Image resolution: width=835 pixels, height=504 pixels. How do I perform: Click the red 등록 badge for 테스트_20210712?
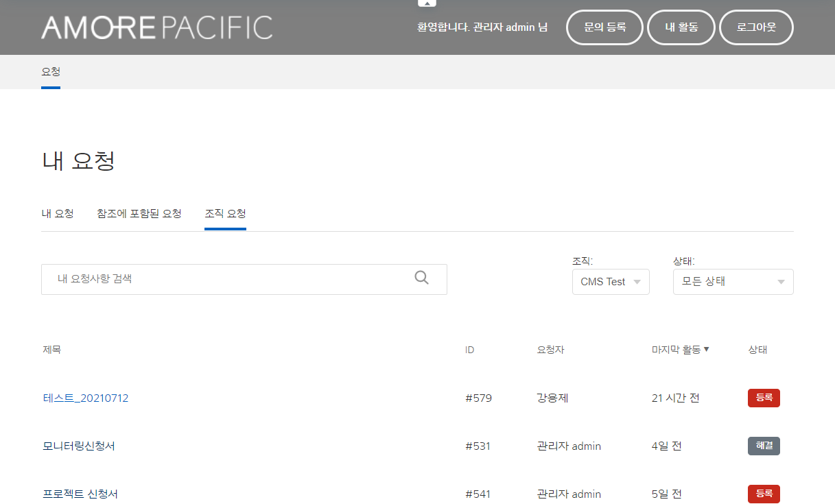(763, 398)
